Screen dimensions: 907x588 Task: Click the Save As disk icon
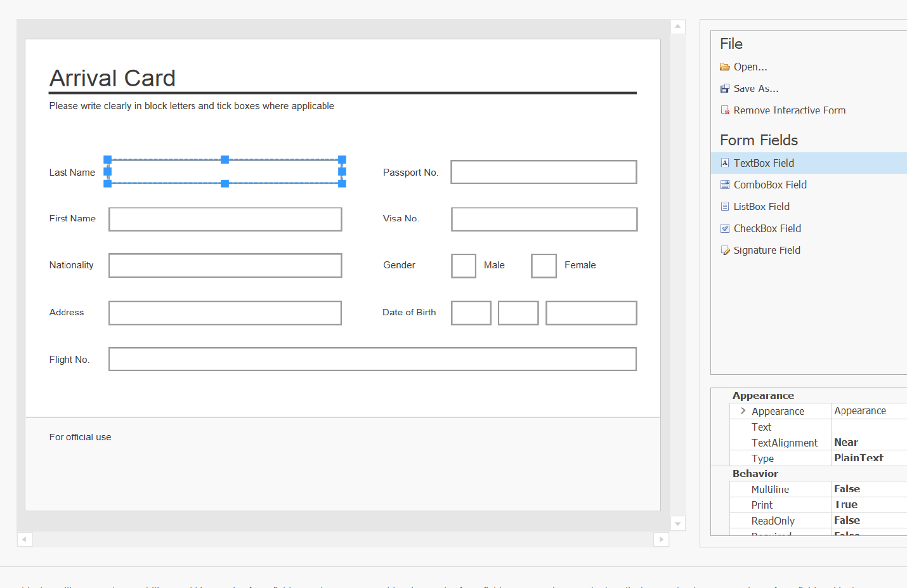(725, 89)
